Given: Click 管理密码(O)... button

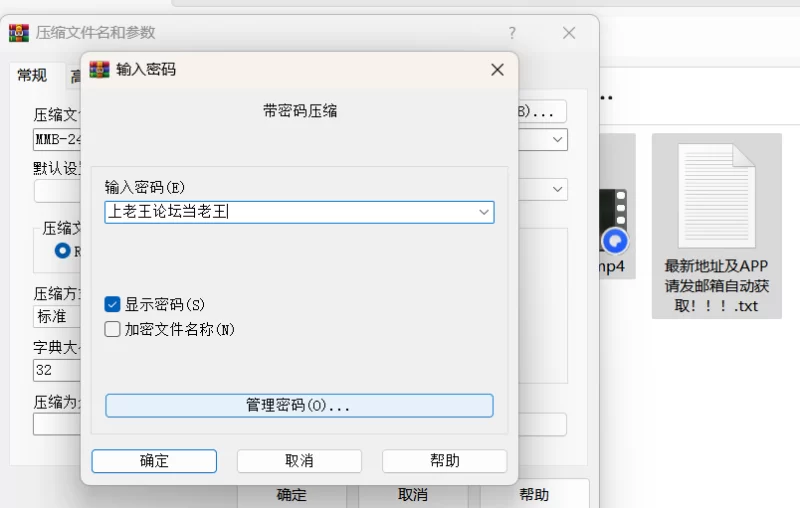Looking at the screenshot, I should [299, 405].
